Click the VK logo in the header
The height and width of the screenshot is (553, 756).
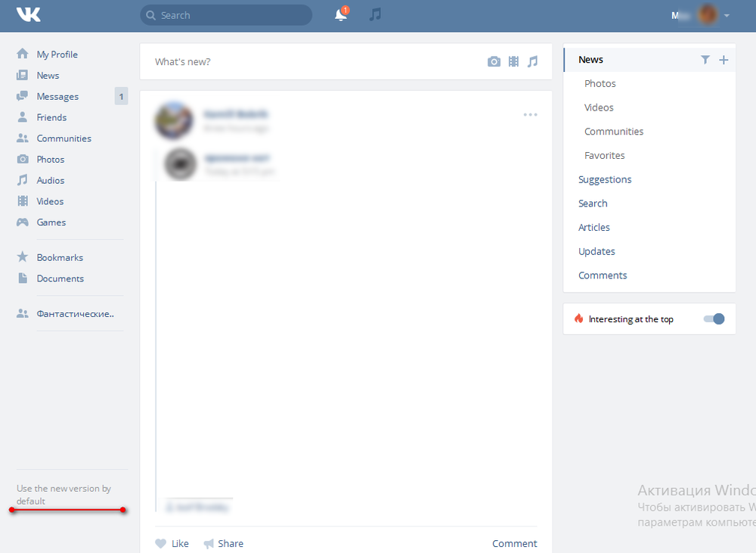click(x=29, y=14)
